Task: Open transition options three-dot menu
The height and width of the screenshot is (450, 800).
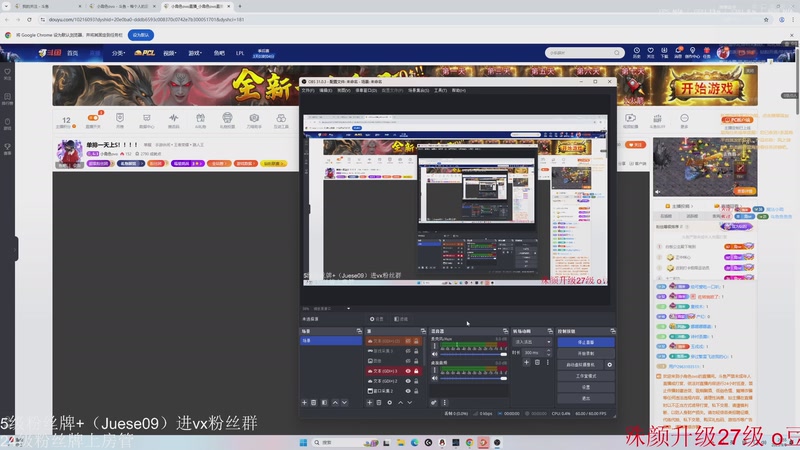Action: click(548, 362)
